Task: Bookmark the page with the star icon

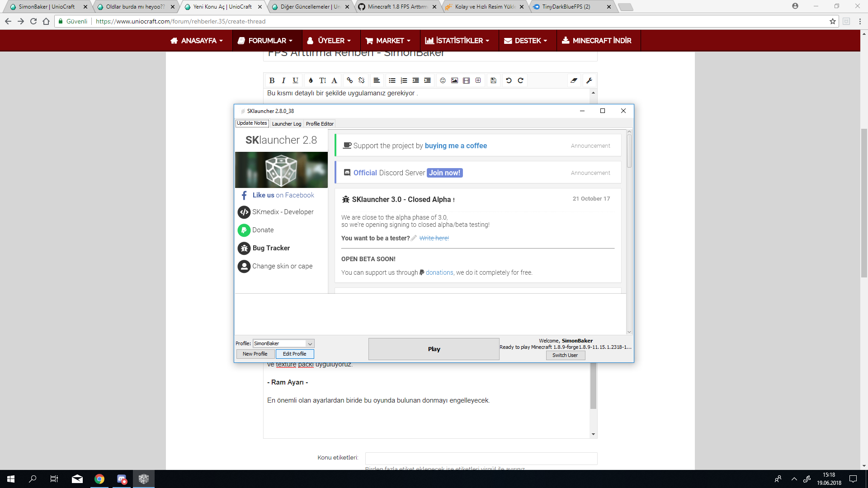Action: (832, 21)
